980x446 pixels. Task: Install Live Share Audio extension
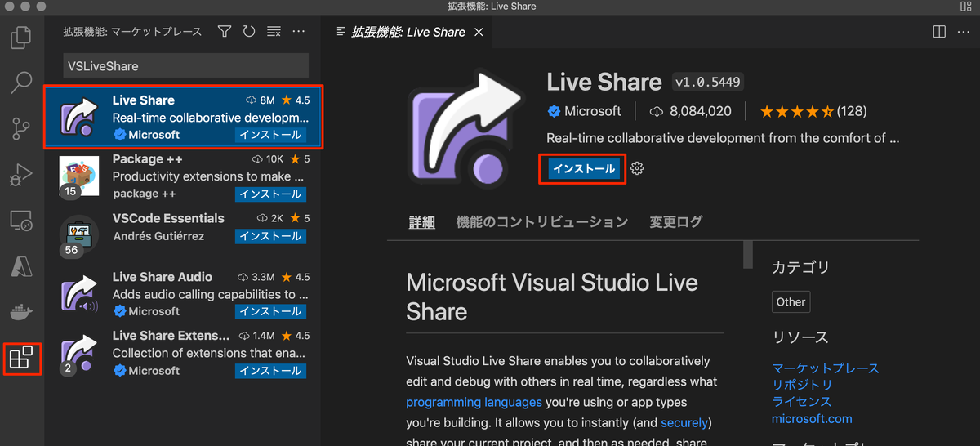[x=270, y=312]
